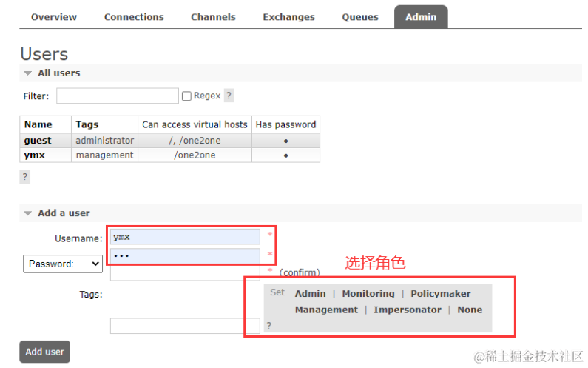Click the Add user button

(44, 352)
